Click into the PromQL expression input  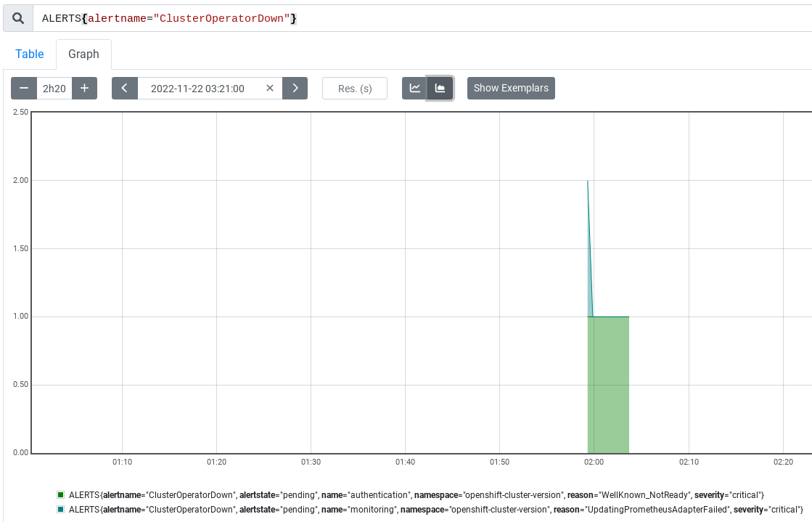(x=422, y=18)
